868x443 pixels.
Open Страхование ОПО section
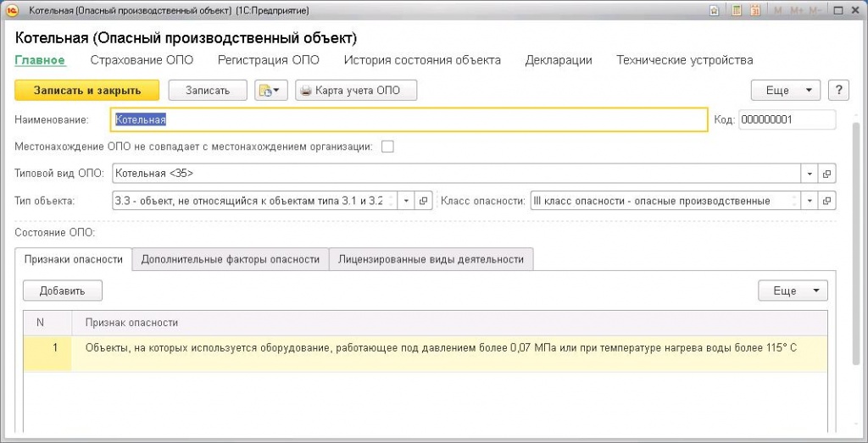tap(142, 60)
